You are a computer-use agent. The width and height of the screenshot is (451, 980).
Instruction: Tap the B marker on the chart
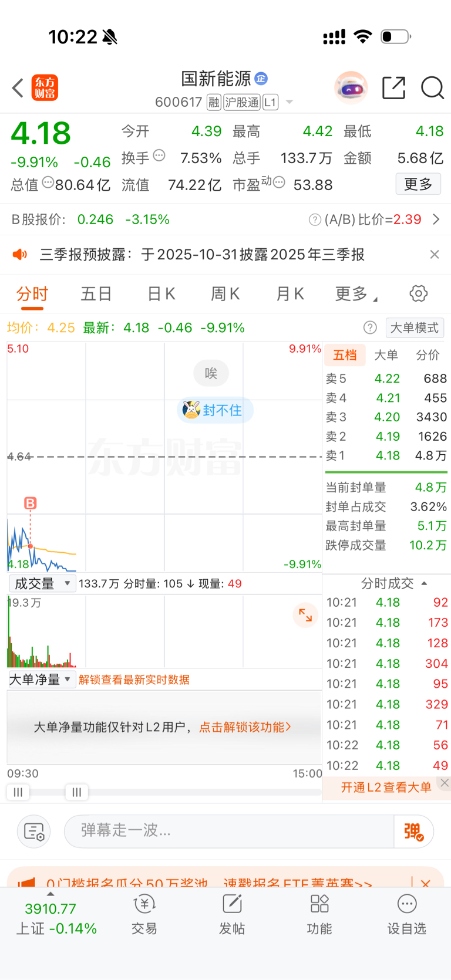[30, 503]
